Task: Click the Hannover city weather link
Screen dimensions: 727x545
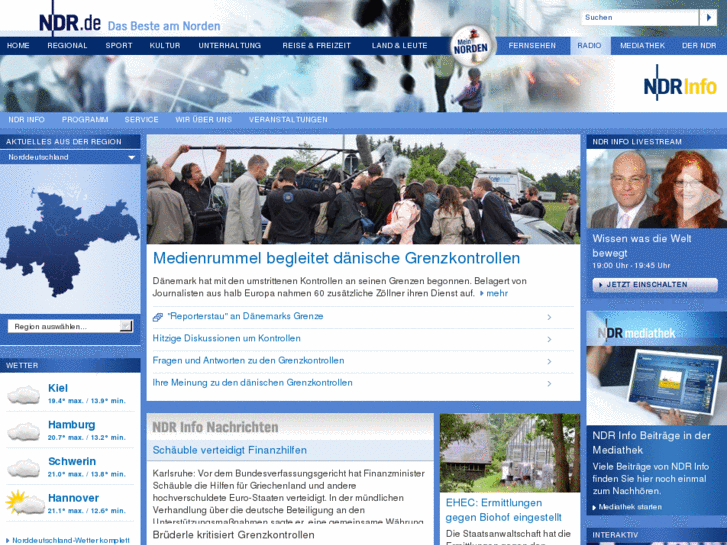Action: click(x=73, y=498)
